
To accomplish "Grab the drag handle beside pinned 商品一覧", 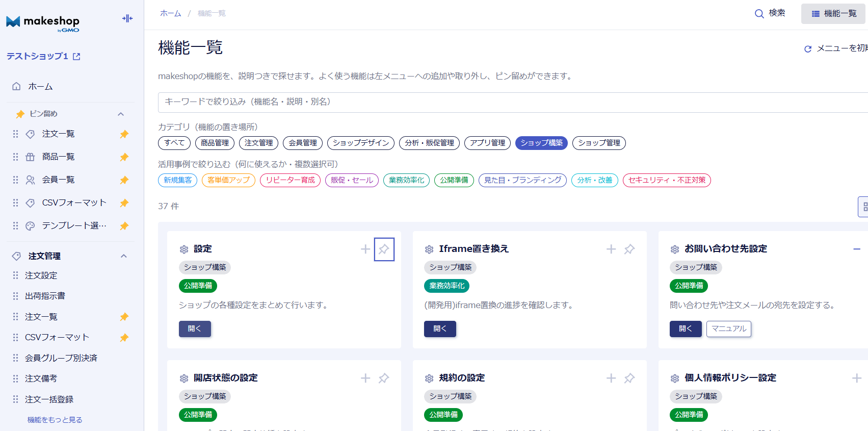I will point(15,157).
